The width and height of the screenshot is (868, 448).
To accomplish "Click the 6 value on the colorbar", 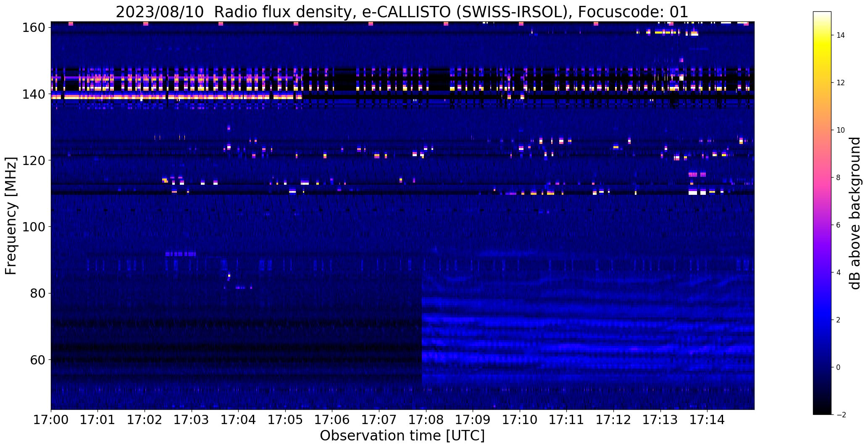I will tap(838, 225).
